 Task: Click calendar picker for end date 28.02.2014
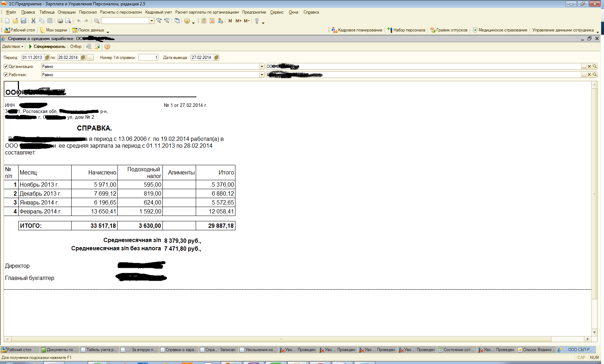click(83, 58)
